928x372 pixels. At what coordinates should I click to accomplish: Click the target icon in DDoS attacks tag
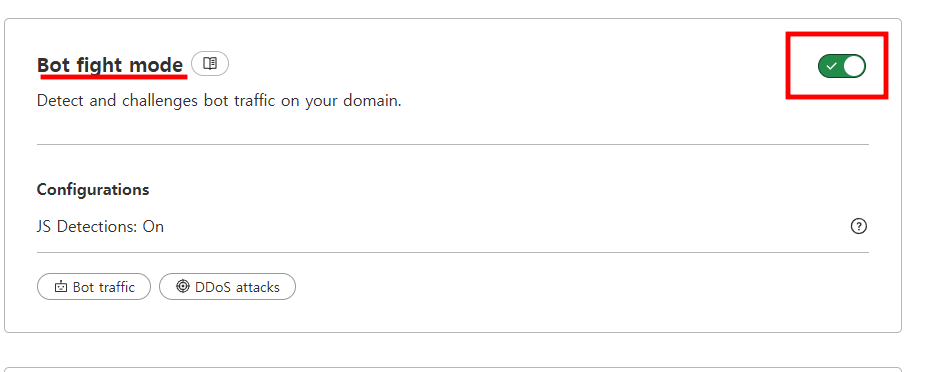183,287
